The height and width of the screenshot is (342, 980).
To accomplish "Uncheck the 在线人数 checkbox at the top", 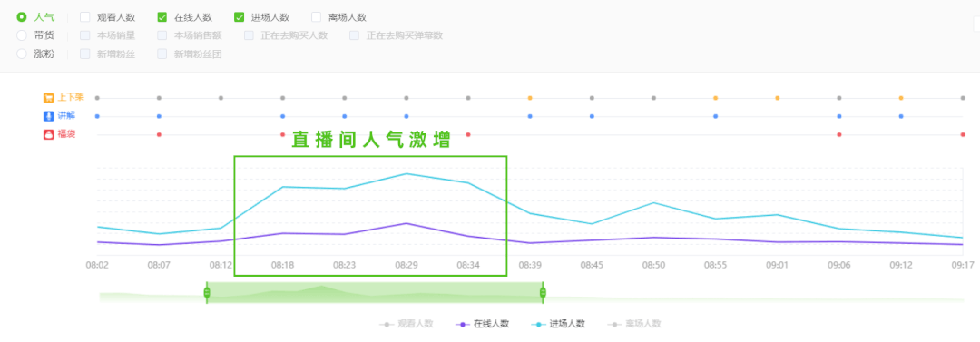I will [x=162, y=17].
